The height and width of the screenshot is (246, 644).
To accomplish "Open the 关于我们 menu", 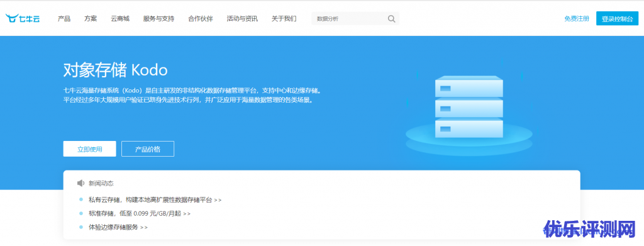I will pyautogui.click(x=284, y=18).
